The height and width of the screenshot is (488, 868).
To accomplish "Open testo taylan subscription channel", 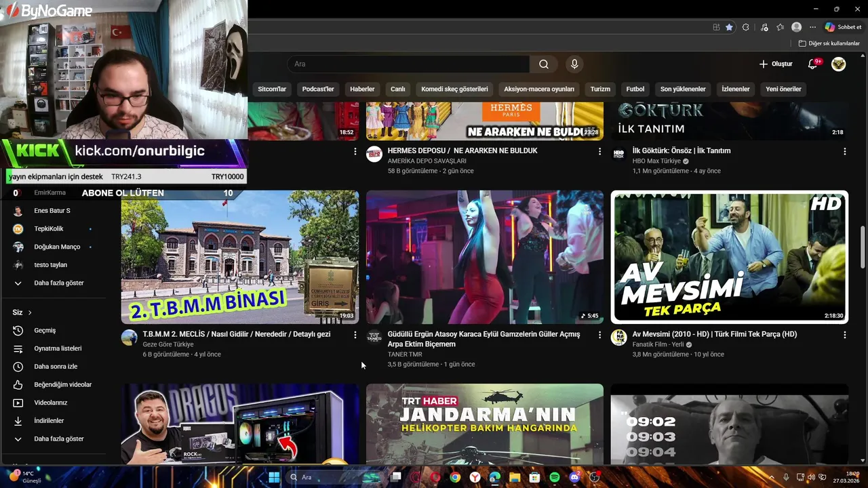I will [52, 265].
